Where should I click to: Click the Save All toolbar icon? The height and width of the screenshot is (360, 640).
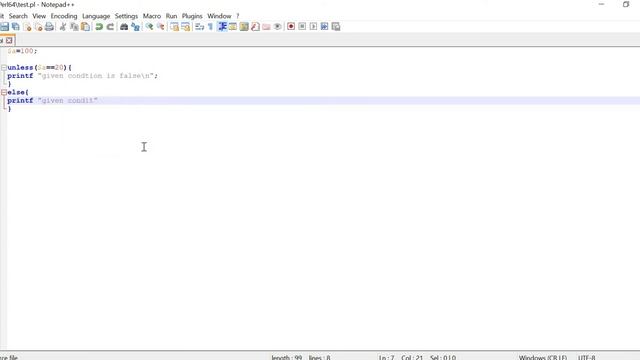pyautogui.click(x=16, y=27)
